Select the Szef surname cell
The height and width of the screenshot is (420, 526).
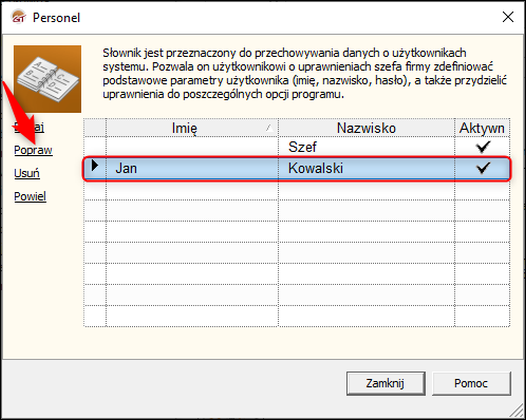click(366, 147)
